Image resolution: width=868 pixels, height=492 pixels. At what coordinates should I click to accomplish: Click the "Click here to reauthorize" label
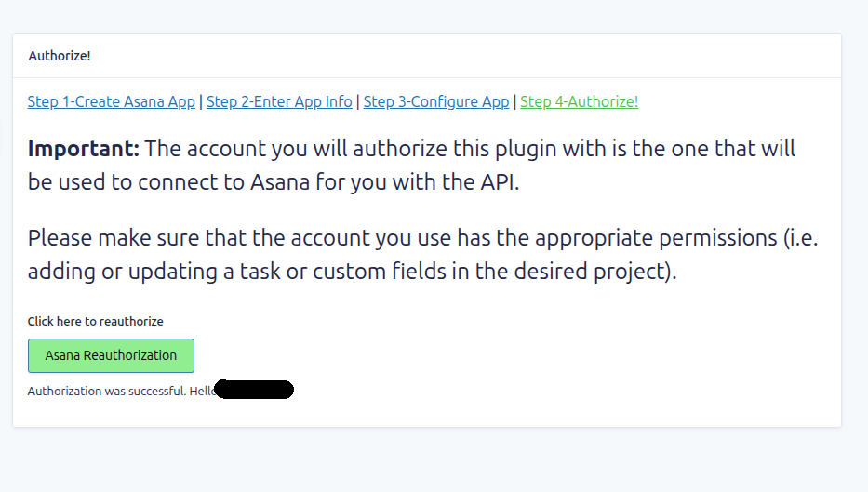pyautogui.click(x=95, y=321)
